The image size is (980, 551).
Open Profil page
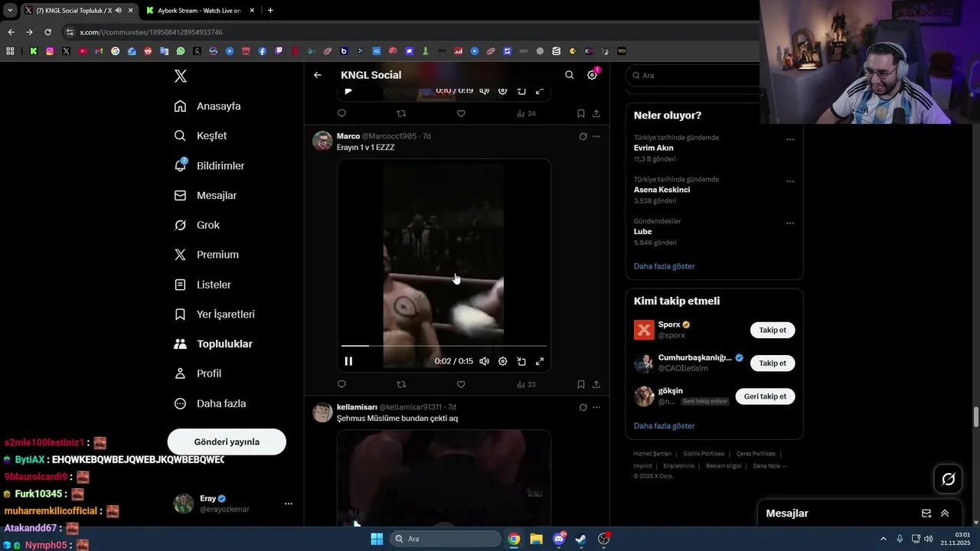tap(198, 373)
